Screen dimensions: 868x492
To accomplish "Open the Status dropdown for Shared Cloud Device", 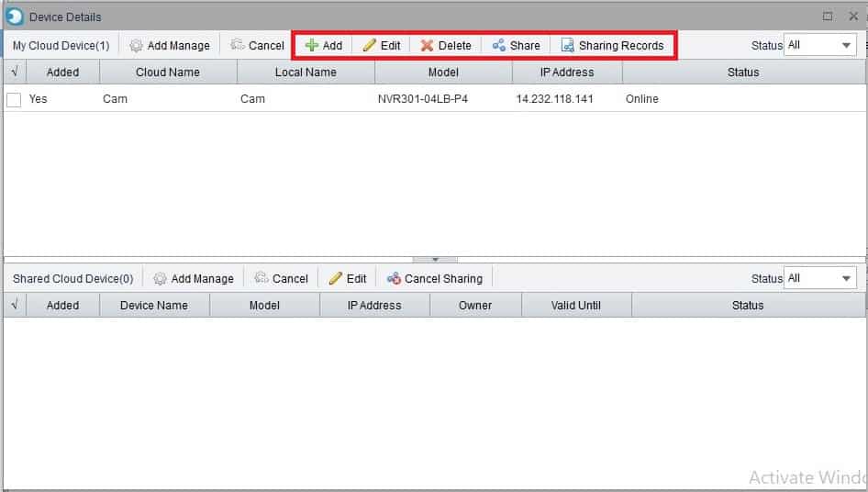I will [x=820, y=279].
